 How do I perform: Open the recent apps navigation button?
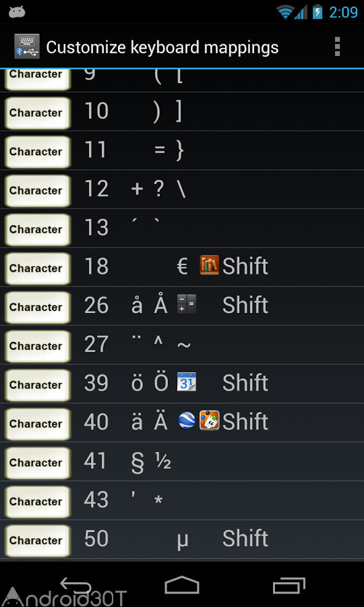tap(289, 585)
